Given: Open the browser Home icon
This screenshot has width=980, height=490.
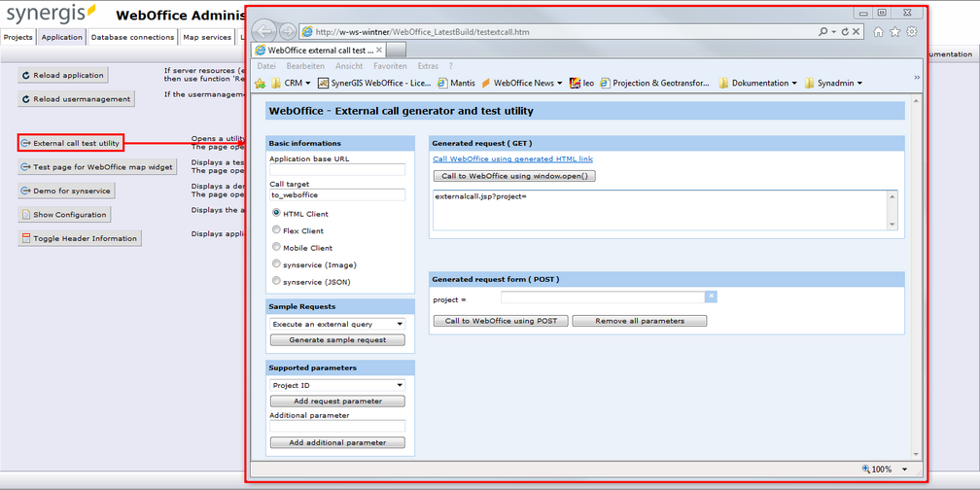Looking at the screenshot, I should click(878, 31).
